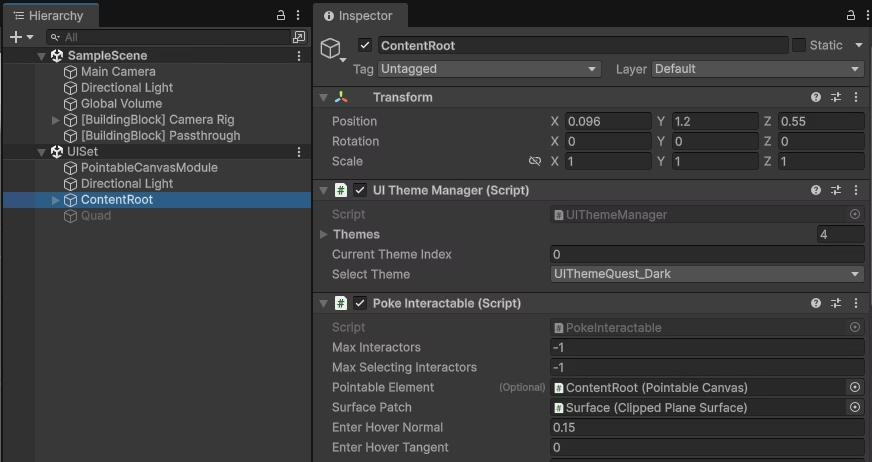This screenshot has width=872, height=462.
Task: Click the GameObject cube icon in the Inspector header
Action: pyautogui.click(x=331, y=48)
